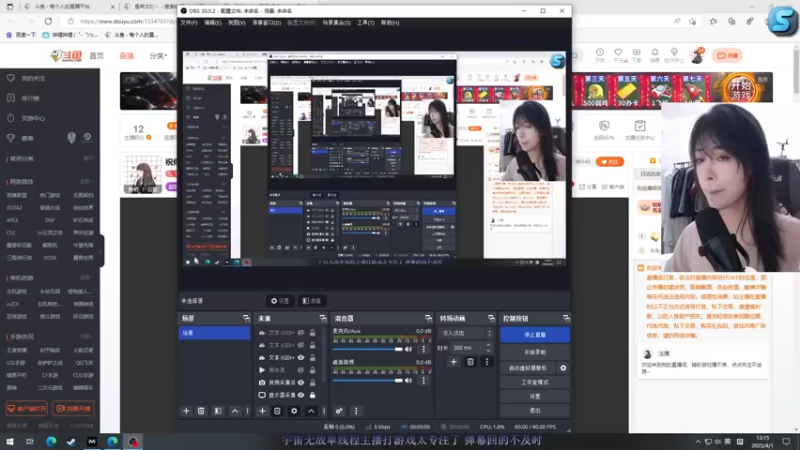Open OBS 场景集合(S) menu
Image resolution: width=800 pixels, height=450 pixels.
click(x=336, y=23)
